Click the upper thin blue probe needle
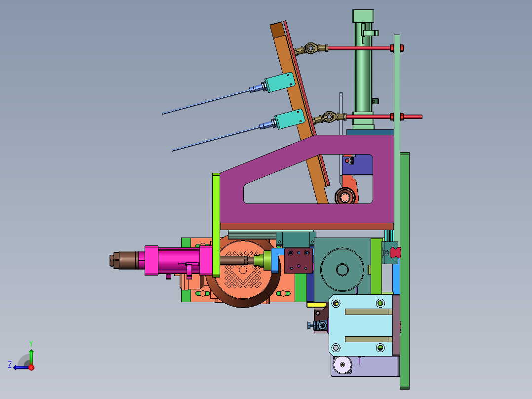 (206, 102)
